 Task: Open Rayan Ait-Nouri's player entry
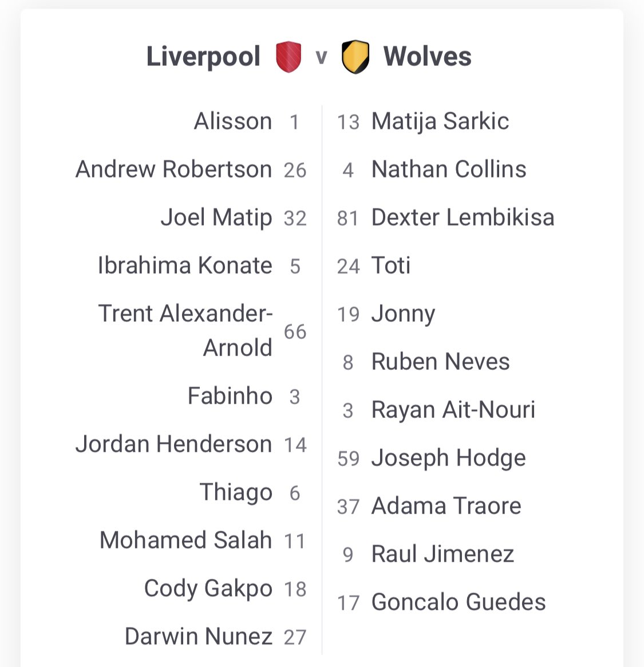(453, 410)
